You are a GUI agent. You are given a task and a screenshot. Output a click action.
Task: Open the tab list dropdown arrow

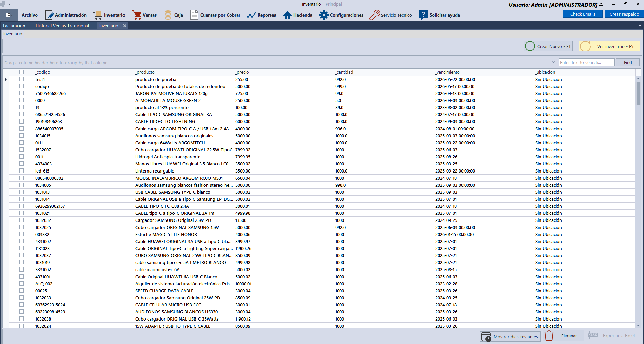tap(640, 26)
